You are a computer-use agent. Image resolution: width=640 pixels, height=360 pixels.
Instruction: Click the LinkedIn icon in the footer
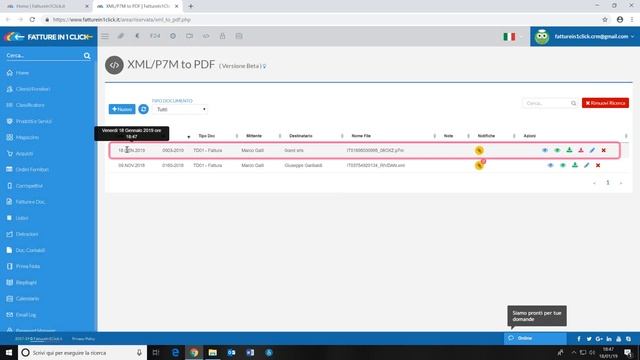pos(609,339)
